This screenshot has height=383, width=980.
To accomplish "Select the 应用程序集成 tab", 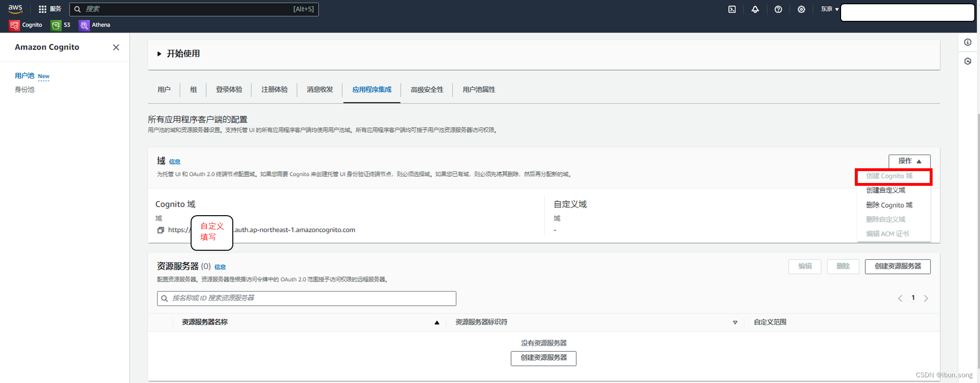I will (372, 90).
